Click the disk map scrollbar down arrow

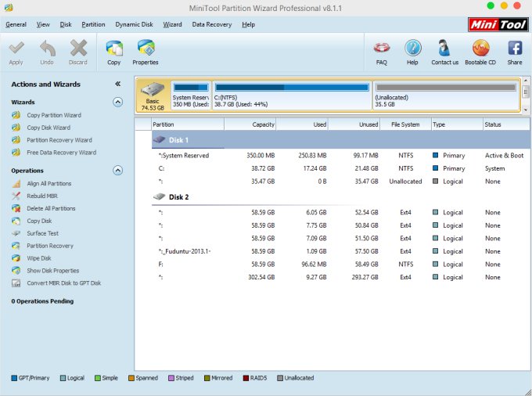pyautogui.click(x=526, y=110)
